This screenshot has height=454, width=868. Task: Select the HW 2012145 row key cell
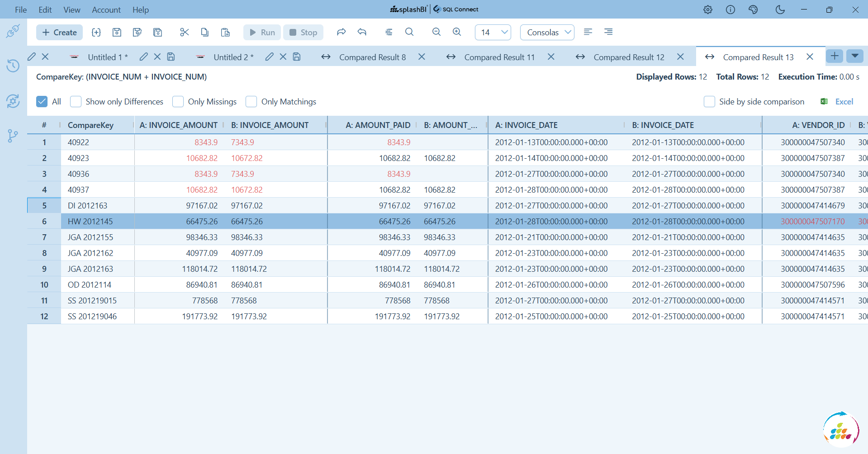click(98, 221)
